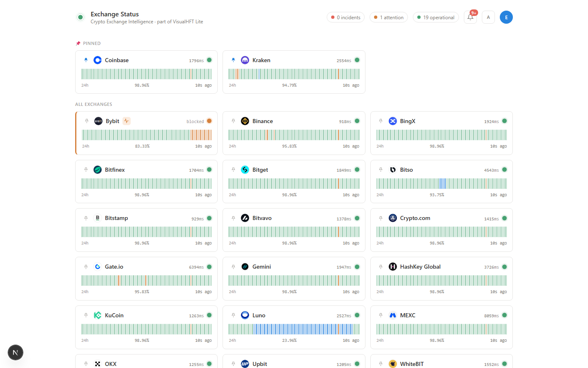588x368 pixels.
Task: Click the Bybit activity pulse badge
Action: point(127,121)
